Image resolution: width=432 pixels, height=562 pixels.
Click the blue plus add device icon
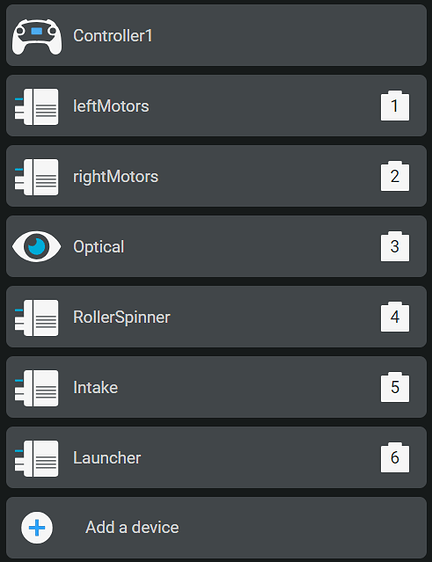pyautogui.click(x=37, y=528)
